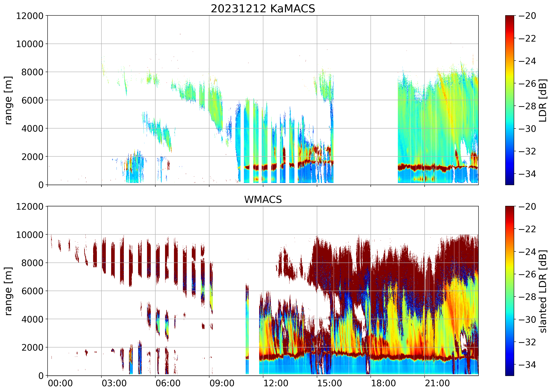552x392 pixels.
Task: Click the 06:00 x-axis tick label
Action: (x=168, y=383)
